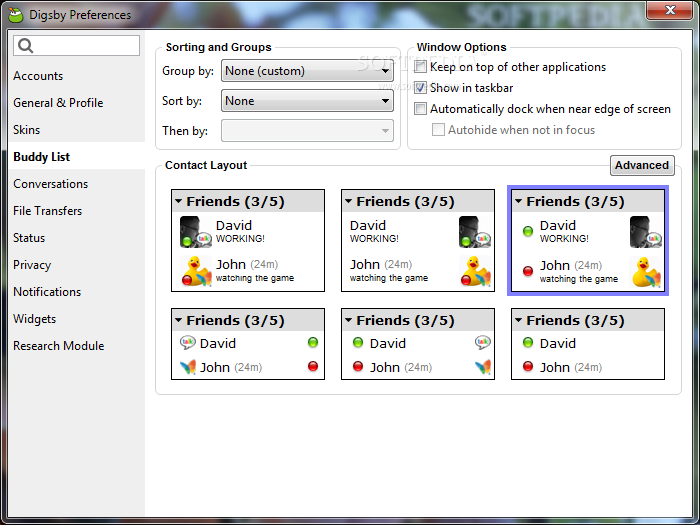Viewport: 700px width, 525px height.
Task: Collapse Friends group in the highlighted layout
Action: click(x=518, y=201)
